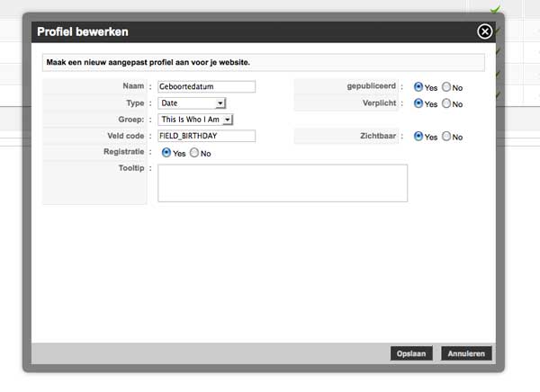Close the Profiel bewerken dialog with X icon
The image size is (540, 392).
[484, 31]
